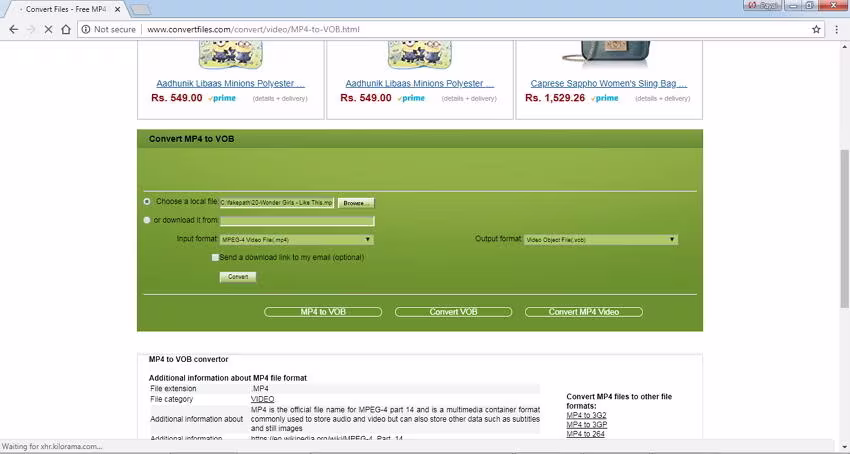Open a new browser tab
This screenshot has width=850, height=454.
tap(141, 9)
